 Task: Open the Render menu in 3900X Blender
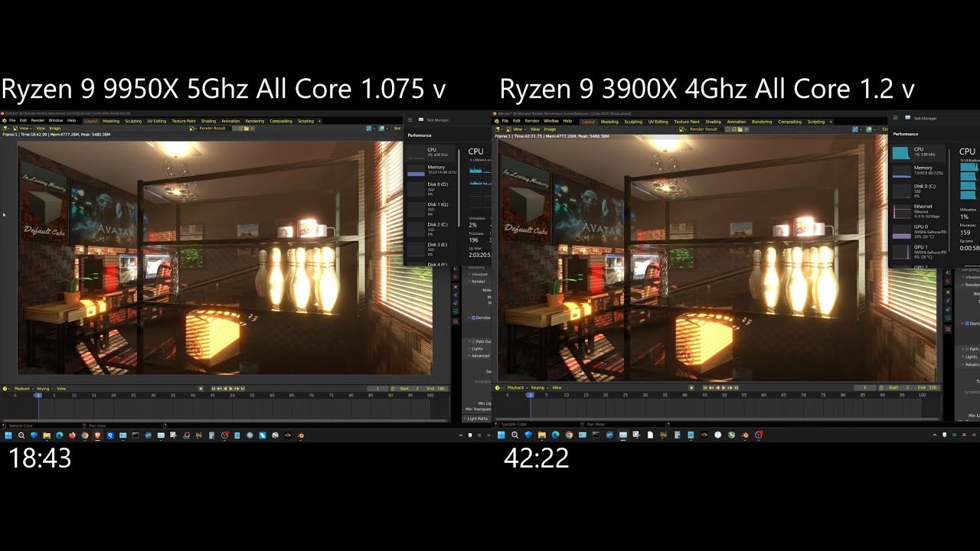532,121
